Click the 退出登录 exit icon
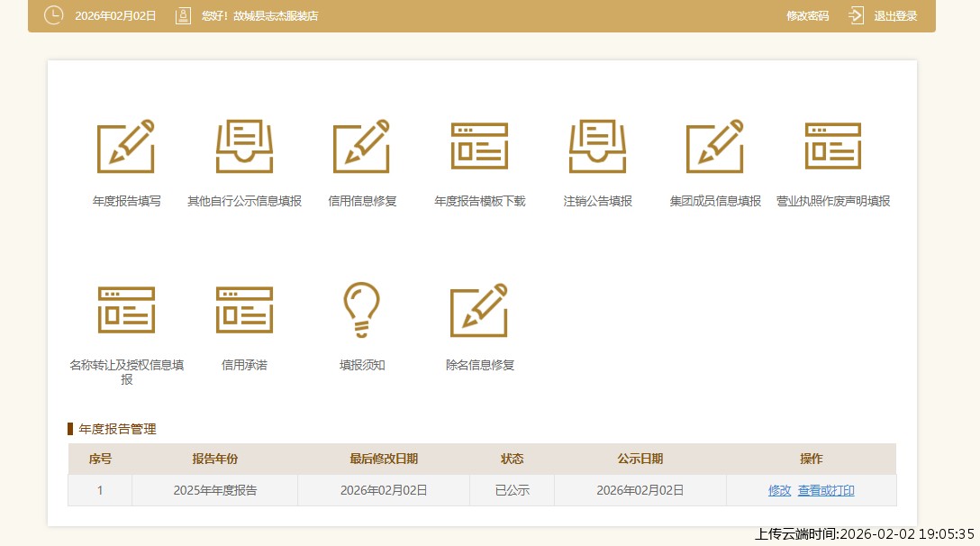Viewport: 980px width, 546px height. click(x=856, y=15)
